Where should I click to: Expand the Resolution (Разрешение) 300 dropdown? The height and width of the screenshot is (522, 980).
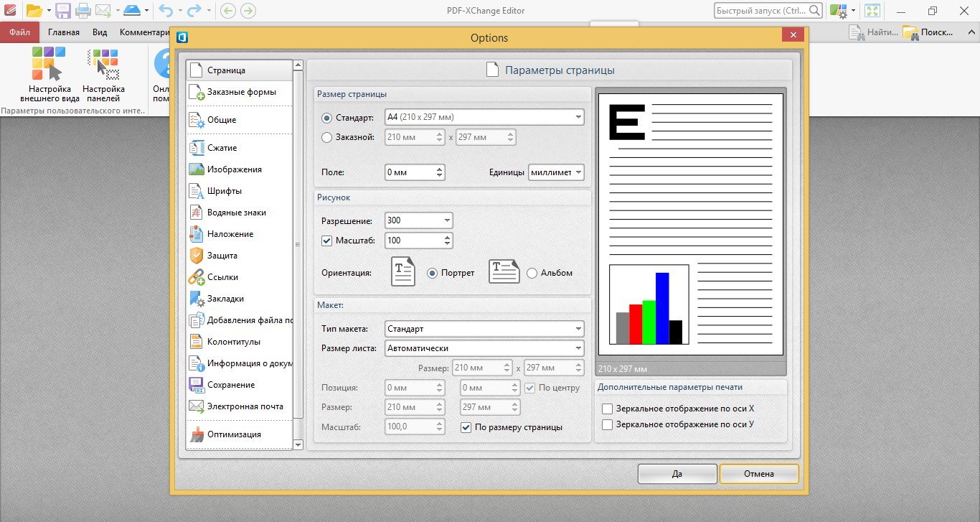pos(447,221)
